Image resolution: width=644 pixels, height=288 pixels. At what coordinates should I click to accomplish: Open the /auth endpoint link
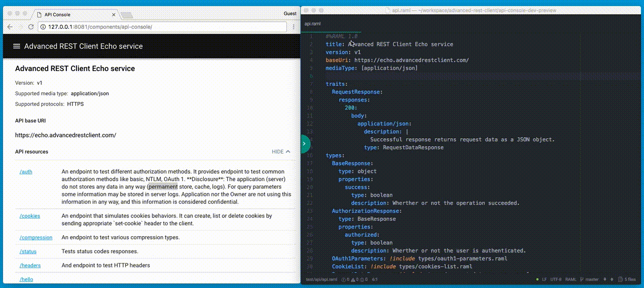point(26,172)
